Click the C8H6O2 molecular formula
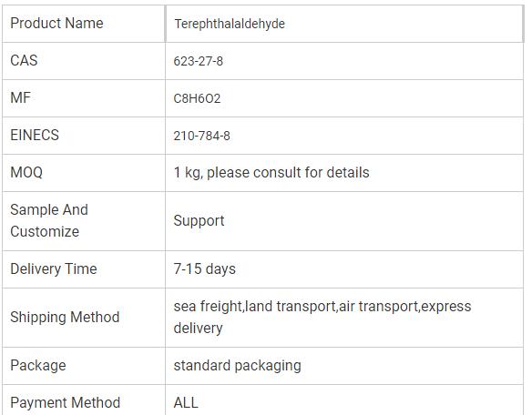532x415 pixels. (197, 98)
